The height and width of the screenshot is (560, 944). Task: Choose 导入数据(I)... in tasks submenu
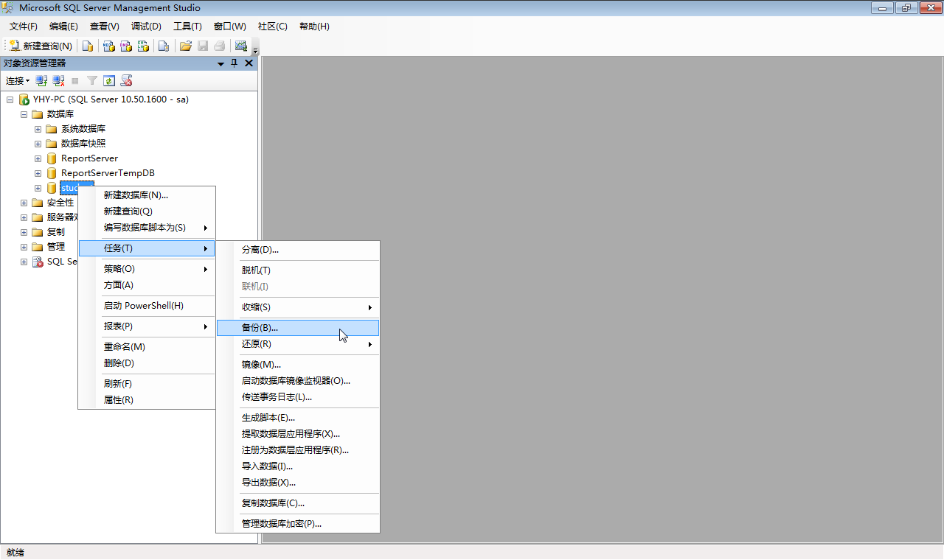click(x=298, y=466)
